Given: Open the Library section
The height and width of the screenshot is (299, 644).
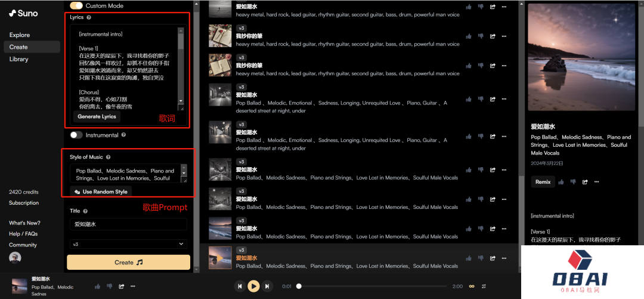Looking at the screenshot, I should click(18, 59).
